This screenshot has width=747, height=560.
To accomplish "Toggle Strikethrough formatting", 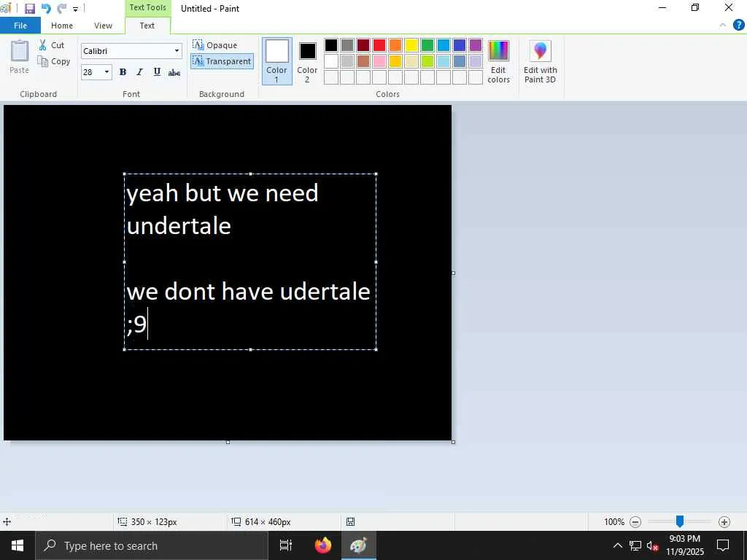I will 174,72.
